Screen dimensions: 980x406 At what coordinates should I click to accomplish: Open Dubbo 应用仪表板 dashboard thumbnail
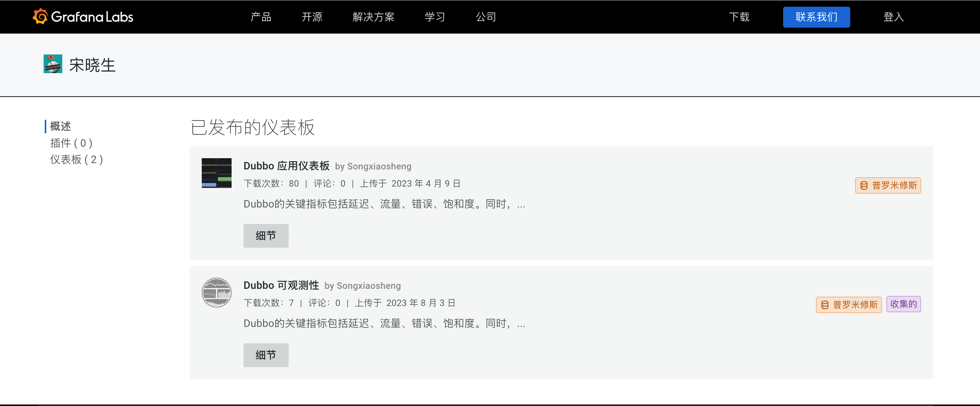coord(216,173)
